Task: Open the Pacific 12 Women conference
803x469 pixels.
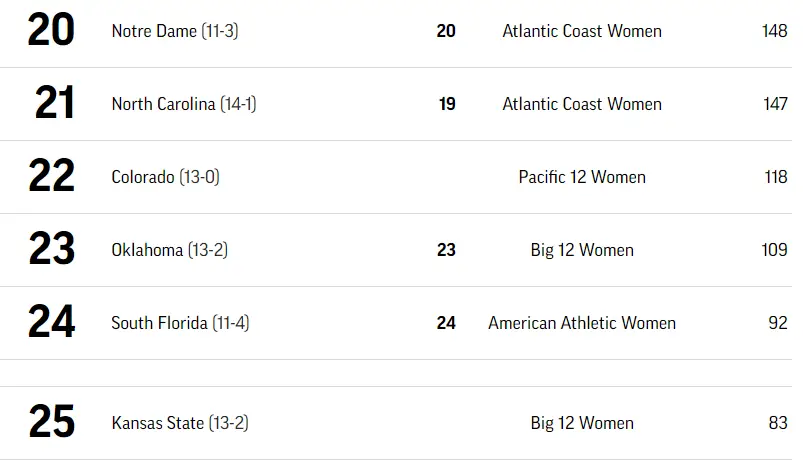Action: coord(582,177)
